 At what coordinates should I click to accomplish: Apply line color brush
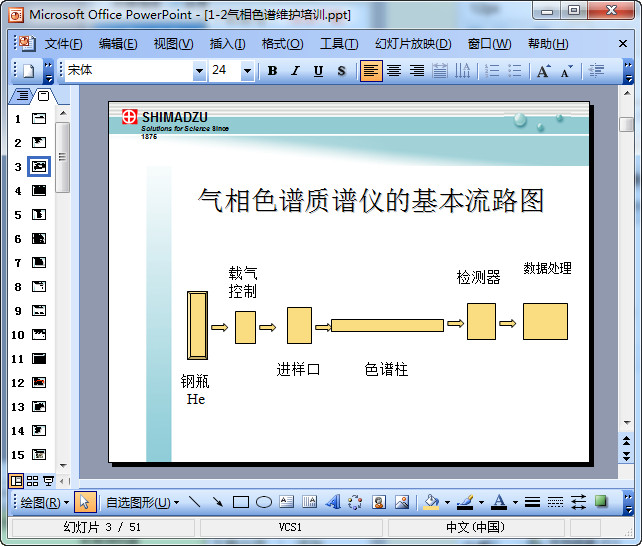[x=465, y=502]
